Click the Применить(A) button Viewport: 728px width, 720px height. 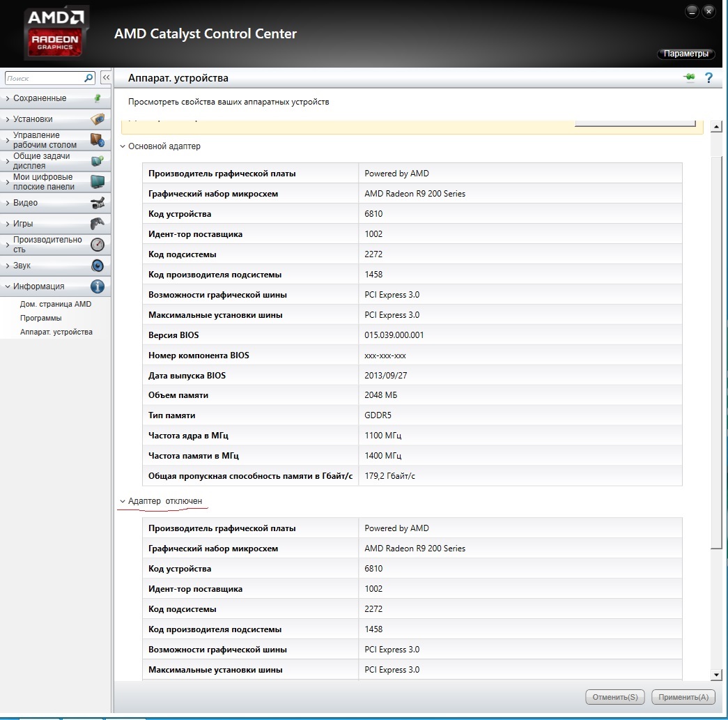(x=683, y=697)
